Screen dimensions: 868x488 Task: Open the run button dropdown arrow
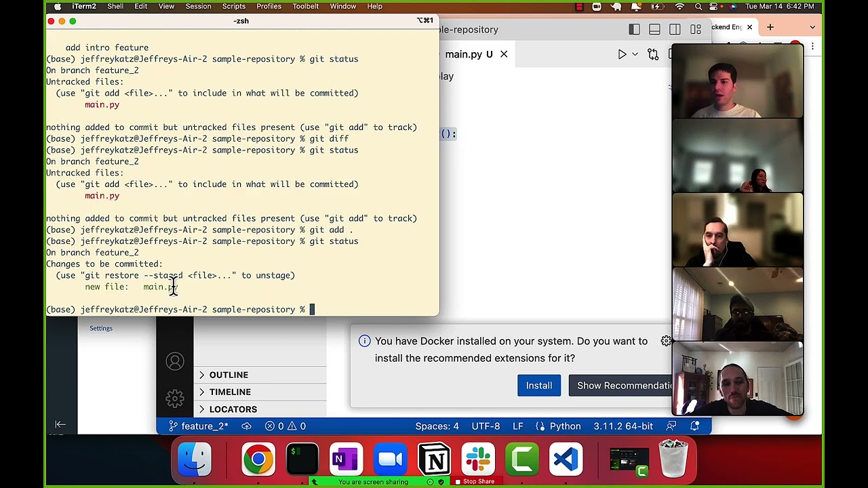click(x=635, y=54)
